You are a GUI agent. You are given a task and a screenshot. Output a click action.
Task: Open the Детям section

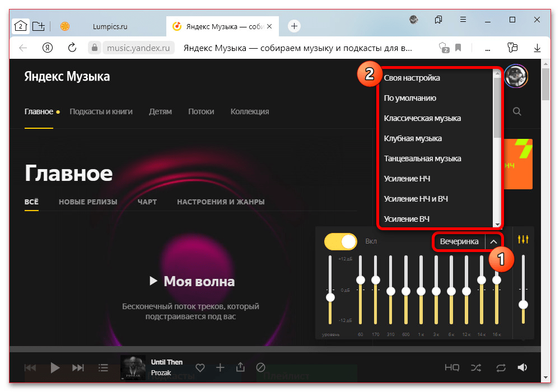tap(160, 112)
